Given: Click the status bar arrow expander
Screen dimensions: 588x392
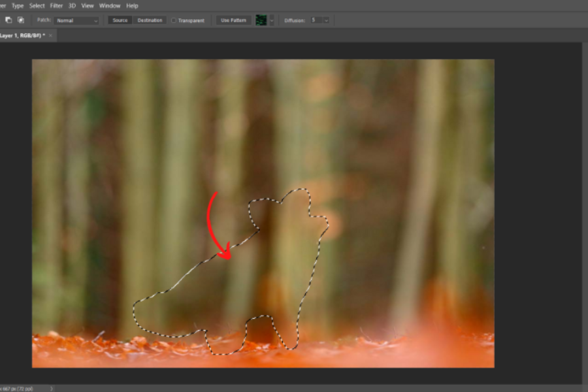Looking at the screenshot, I should point(52,388).
